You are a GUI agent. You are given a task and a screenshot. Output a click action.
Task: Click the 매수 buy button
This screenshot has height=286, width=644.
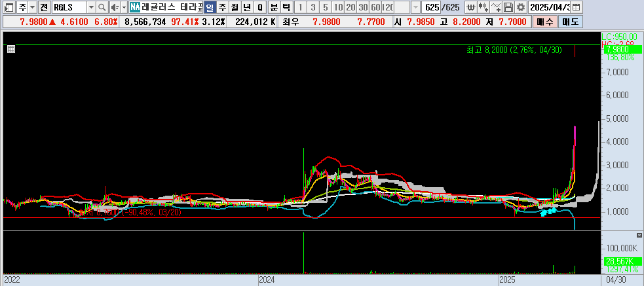coord(545,22)
